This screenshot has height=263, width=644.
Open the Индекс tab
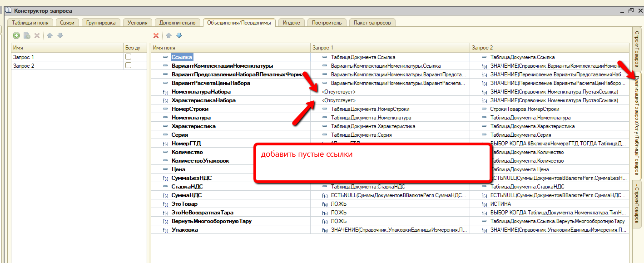click(x=292, y=22)
